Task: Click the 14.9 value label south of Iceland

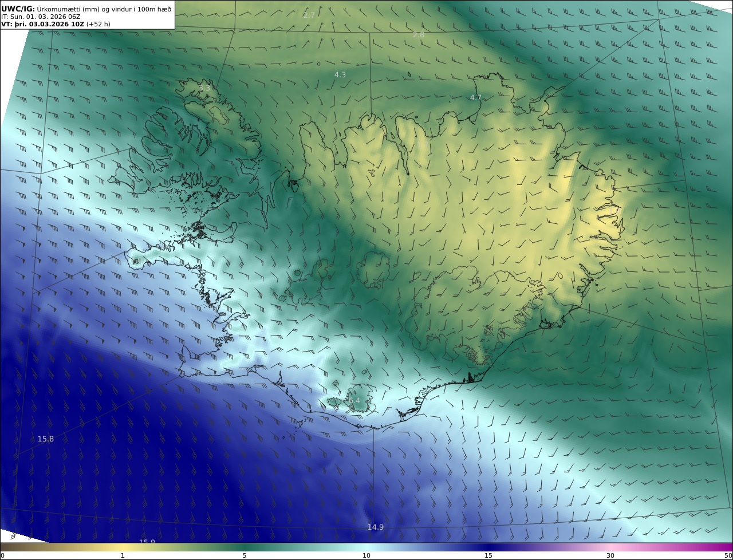Action: pos(376,527)
